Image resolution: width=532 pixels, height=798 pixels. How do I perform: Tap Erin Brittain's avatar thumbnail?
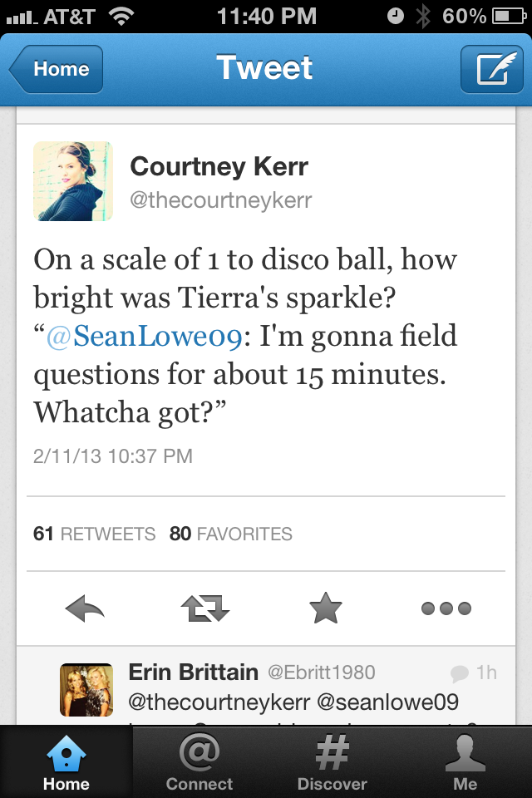(x=86, y=689)
